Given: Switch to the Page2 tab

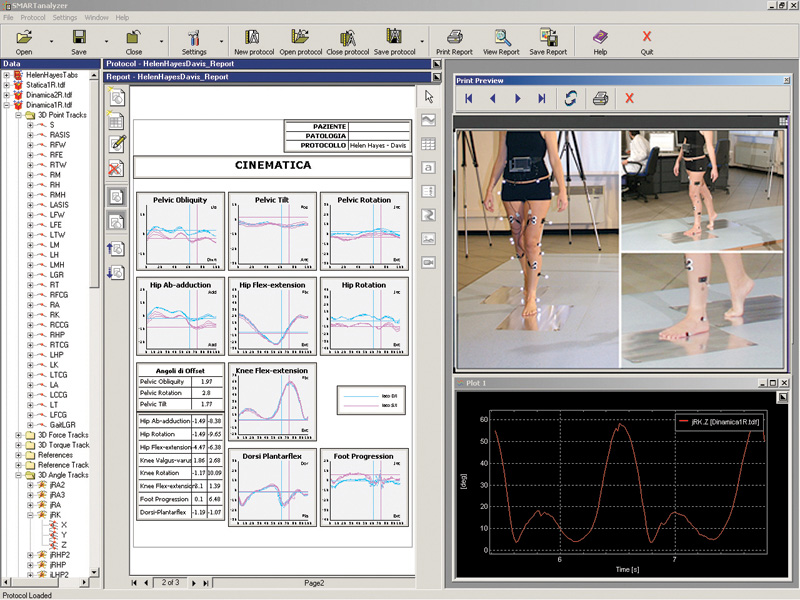Looking at the screenshot, I should [x=315, y=582].
